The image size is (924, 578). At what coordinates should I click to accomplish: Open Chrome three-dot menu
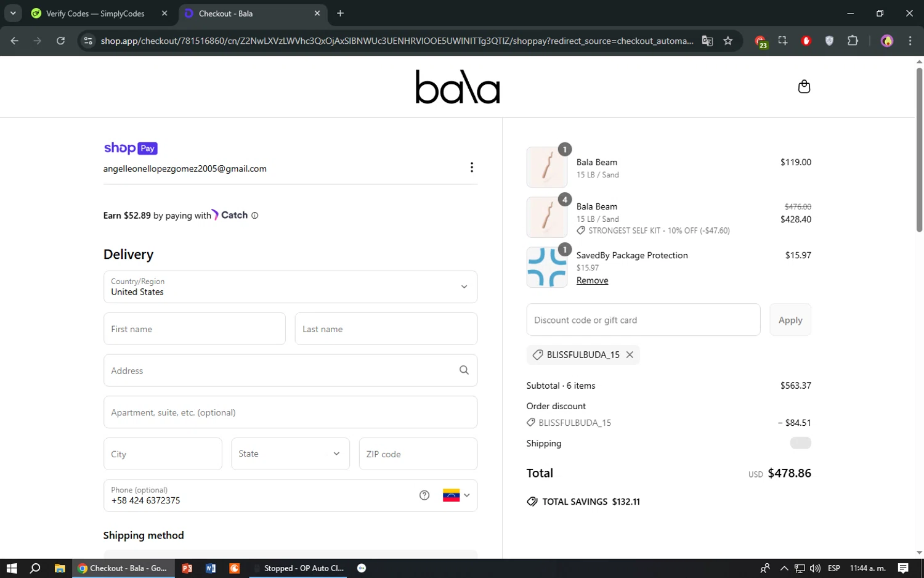tap(910, 41)
